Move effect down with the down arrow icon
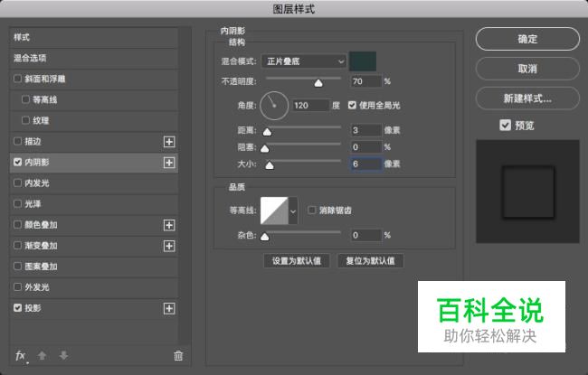 (63, 355)
